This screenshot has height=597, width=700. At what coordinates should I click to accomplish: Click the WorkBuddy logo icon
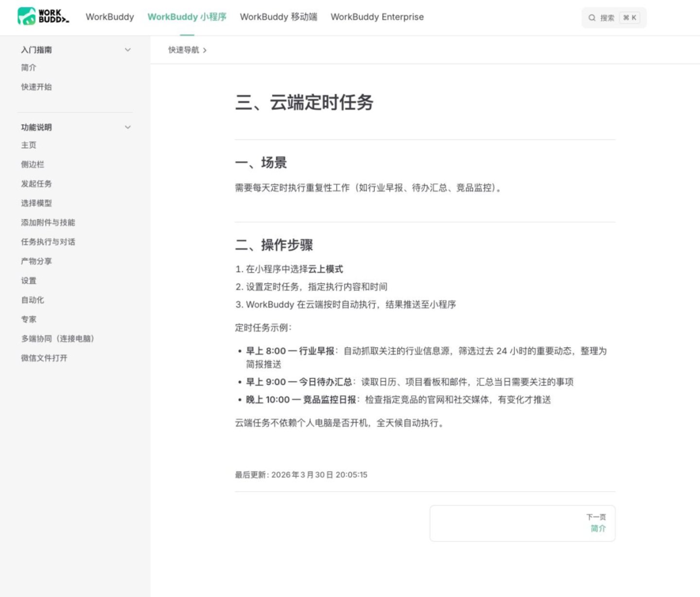(27, 16)
